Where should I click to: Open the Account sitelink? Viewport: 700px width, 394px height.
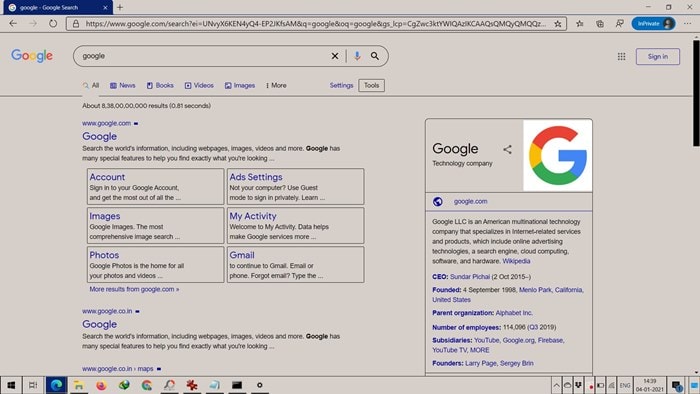point(107,177)
